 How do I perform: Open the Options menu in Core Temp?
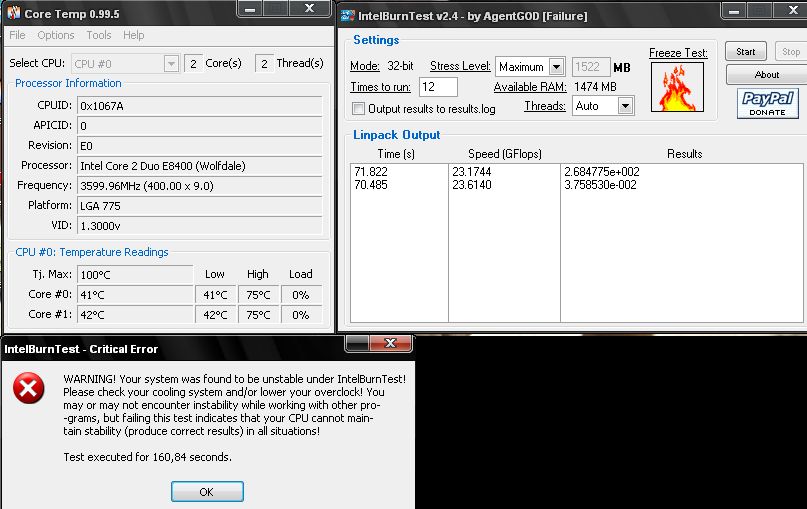point(56,35)
